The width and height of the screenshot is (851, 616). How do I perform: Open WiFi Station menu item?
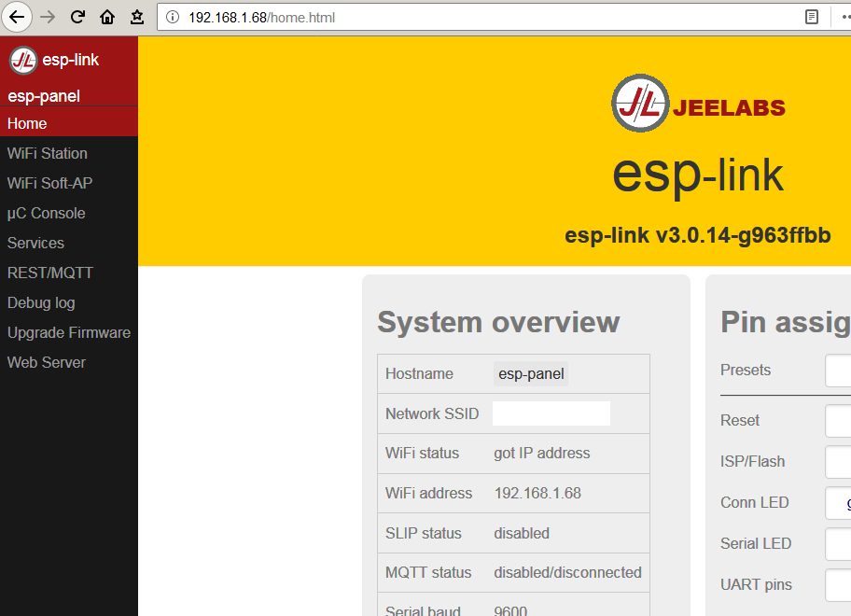69,153
